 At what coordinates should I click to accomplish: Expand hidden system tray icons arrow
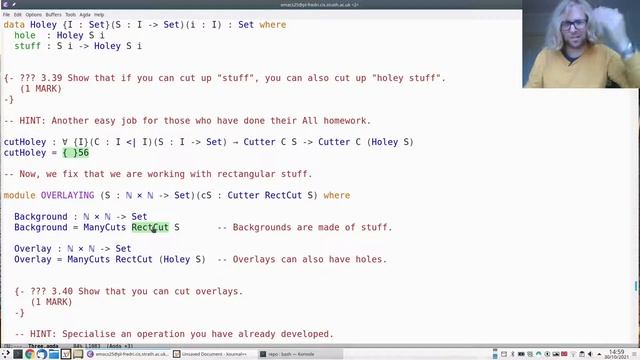click(x=599, y=354)
